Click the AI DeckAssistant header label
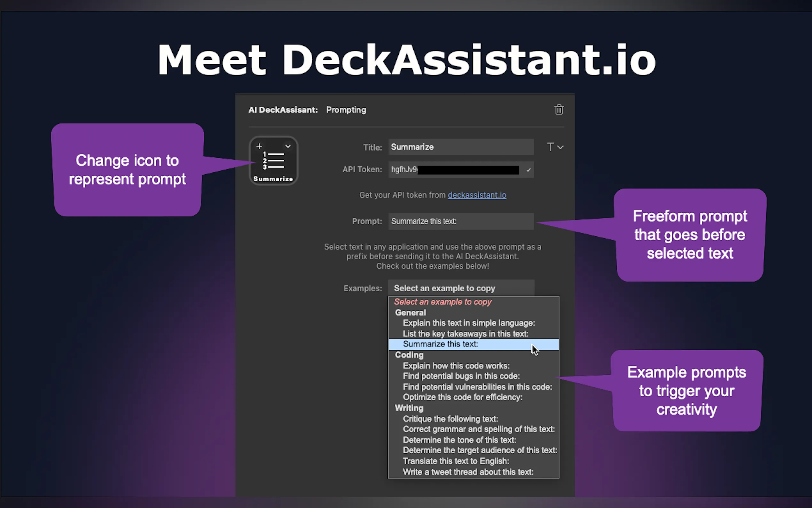This screenshot has height=508, width=812. [x=283, y=109]
